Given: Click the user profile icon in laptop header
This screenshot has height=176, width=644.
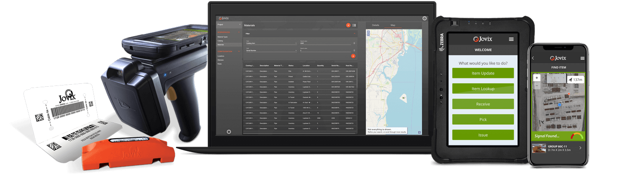Looking at the screenshot, I should [x=424, y=18].
